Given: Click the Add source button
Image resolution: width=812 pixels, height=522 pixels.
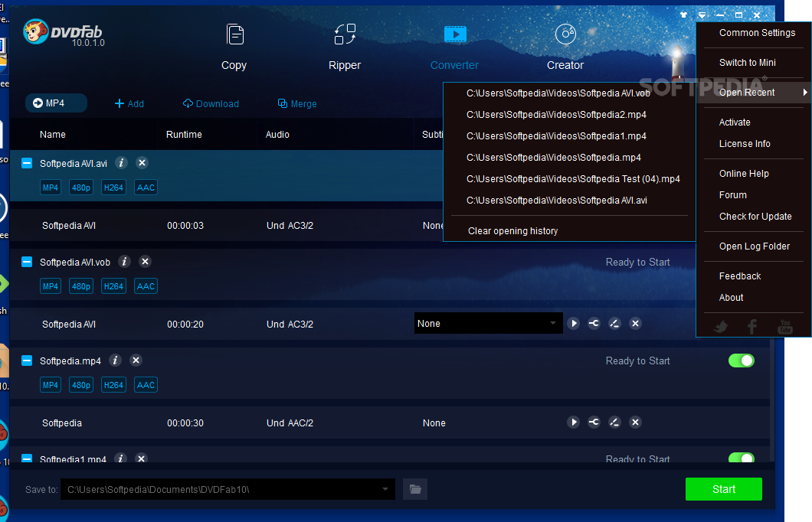Looking at the screenshot, I should 129,103.
